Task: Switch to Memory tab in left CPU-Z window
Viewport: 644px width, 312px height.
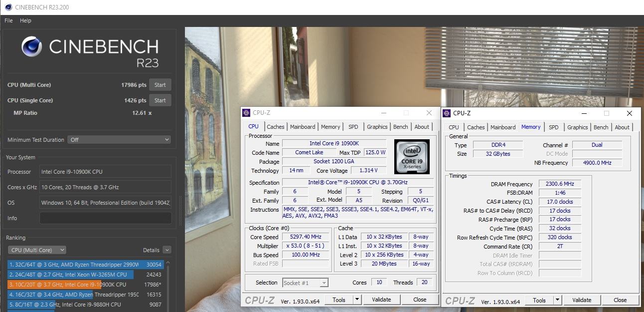Action: [x=330, y=127]
